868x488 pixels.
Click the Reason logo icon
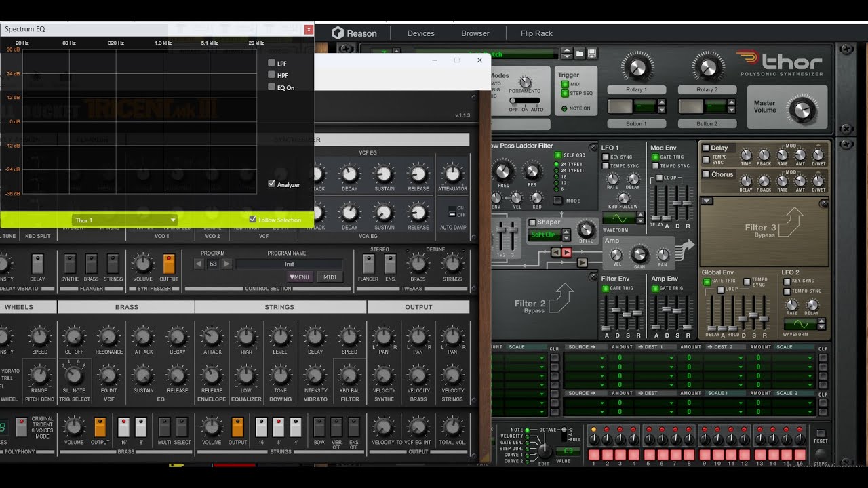coord(338,33)
